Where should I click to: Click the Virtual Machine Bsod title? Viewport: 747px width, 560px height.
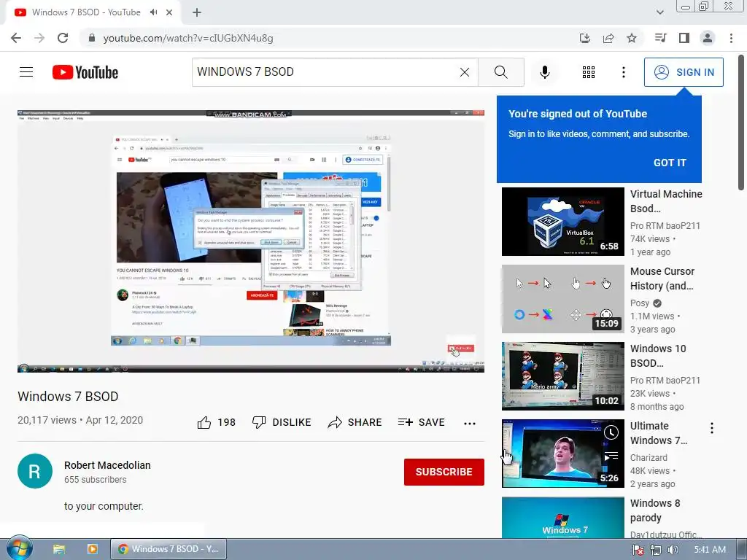point(666,201)
